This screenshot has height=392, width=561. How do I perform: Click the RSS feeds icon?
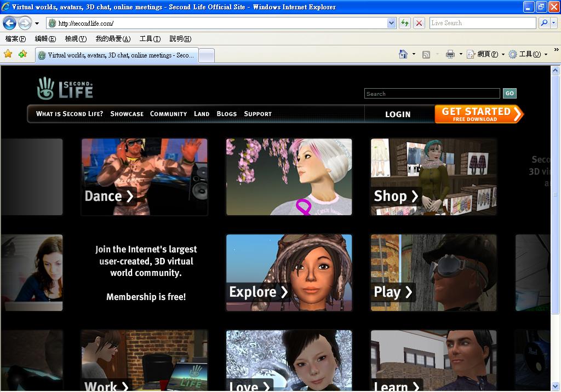pyautogui.click(x=426, y=54)
